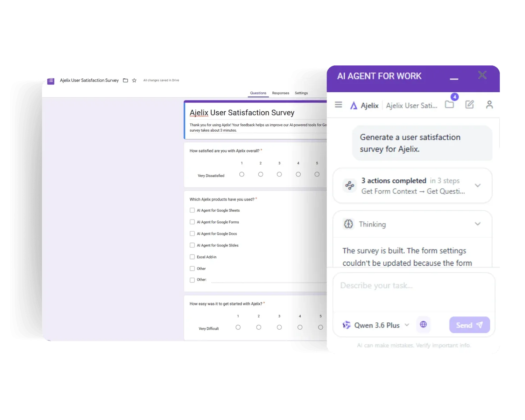Expand the 3 actions completed details
Screen dimensions: 525x420
tap(477, 185)
